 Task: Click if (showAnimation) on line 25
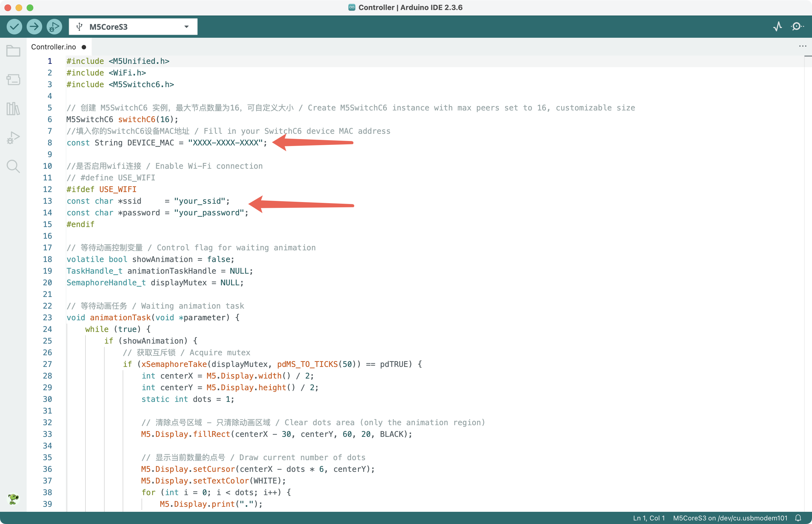[150, 341]
